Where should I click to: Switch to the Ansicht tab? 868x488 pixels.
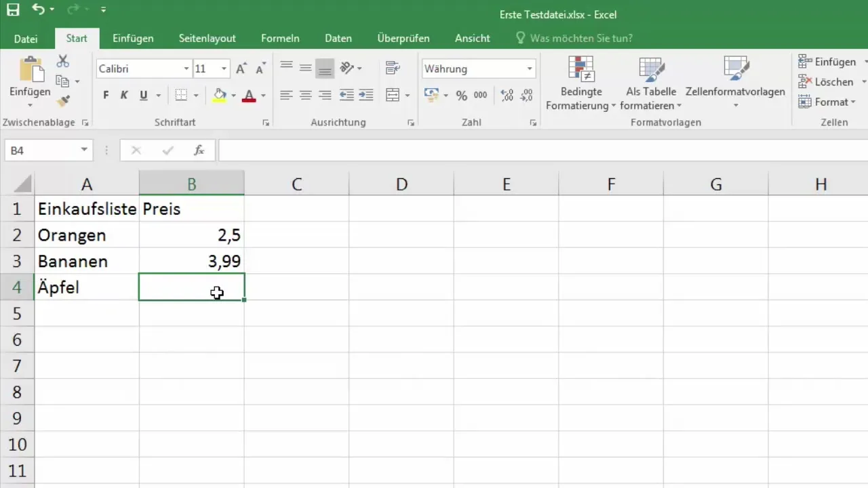pos(473,39)
